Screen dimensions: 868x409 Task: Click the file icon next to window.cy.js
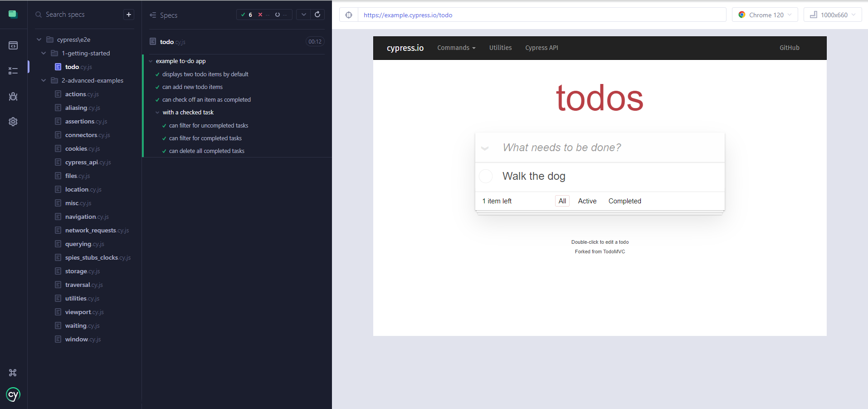pyautogui.click(x=58, y=339)
